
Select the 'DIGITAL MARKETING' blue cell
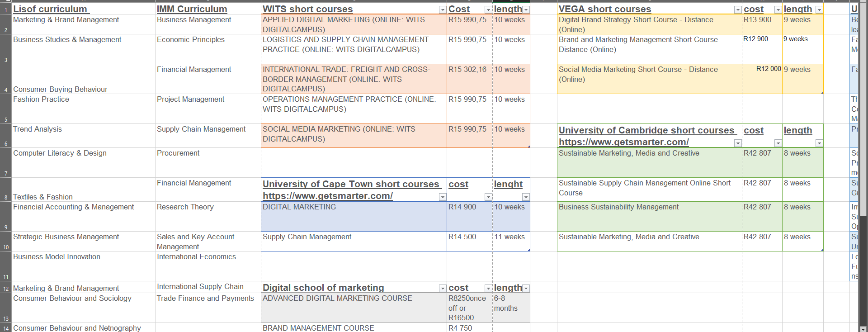354,217
